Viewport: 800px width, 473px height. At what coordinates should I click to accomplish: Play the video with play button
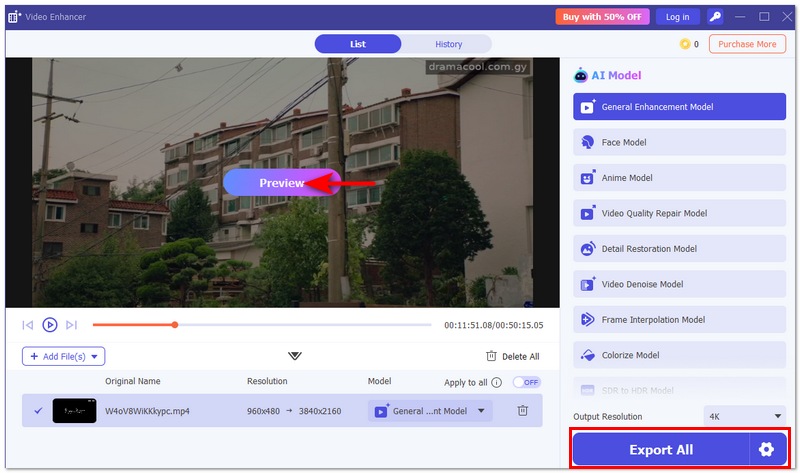click(x=49, y=325)
